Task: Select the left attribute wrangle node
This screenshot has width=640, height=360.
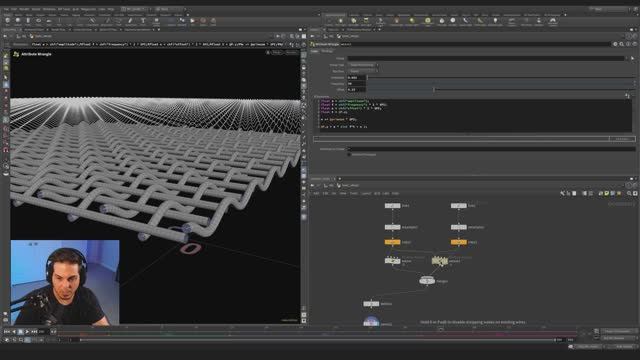Action: pos(392,260)
